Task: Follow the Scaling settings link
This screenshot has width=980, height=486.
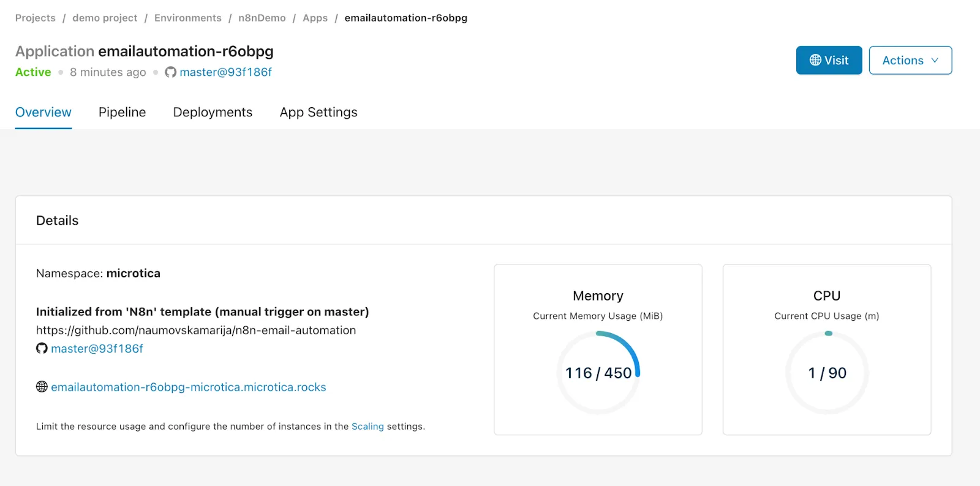Action: point(367,426)
